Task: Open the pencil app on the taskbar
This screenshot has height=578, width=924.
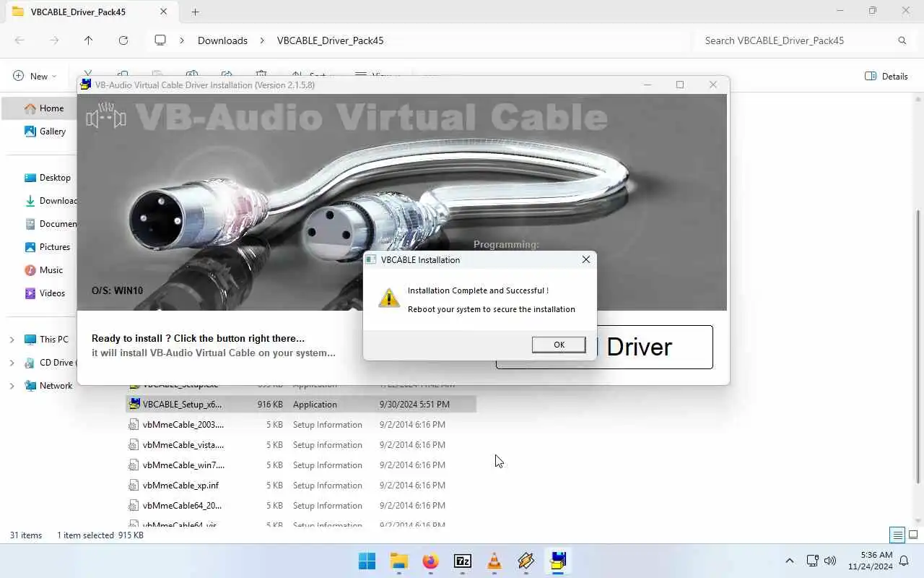Action: coord(526,561)
